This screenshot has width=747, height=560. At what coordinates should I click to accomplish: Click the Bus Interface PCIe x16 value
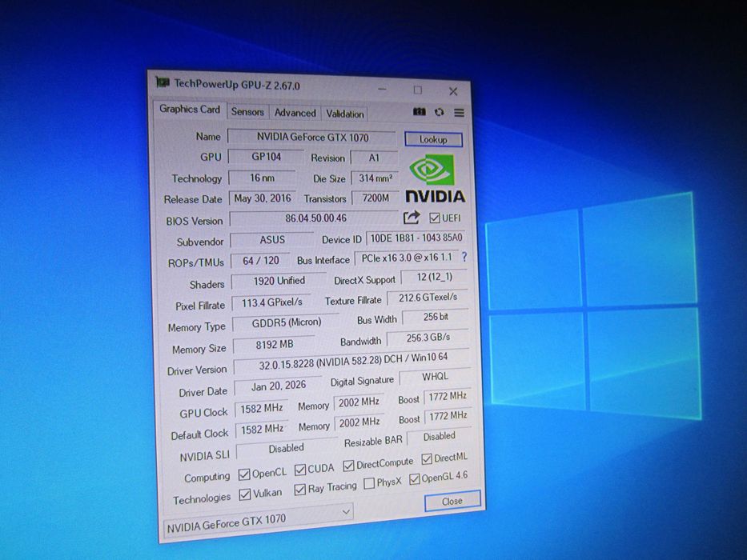click(x=407, y=258)
